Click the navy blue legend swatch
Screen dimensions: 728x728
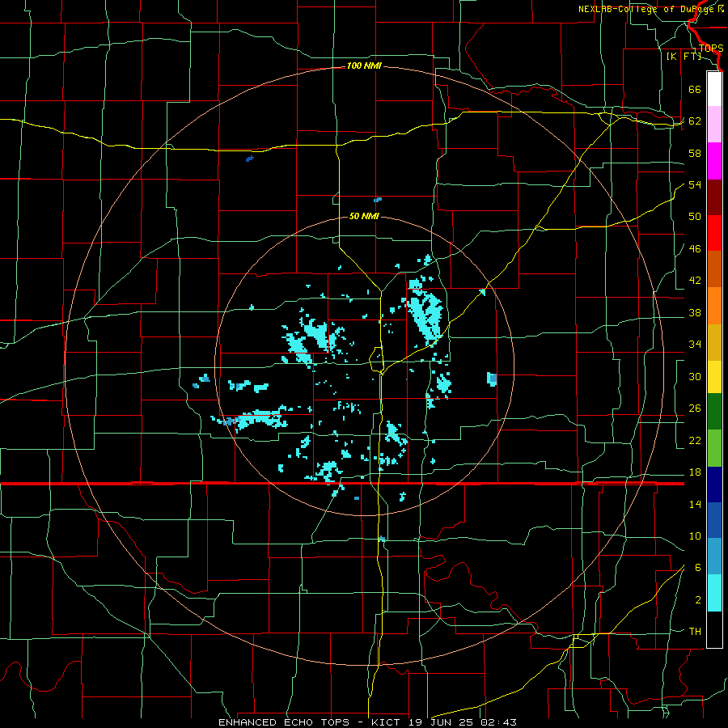coord(714,485)
